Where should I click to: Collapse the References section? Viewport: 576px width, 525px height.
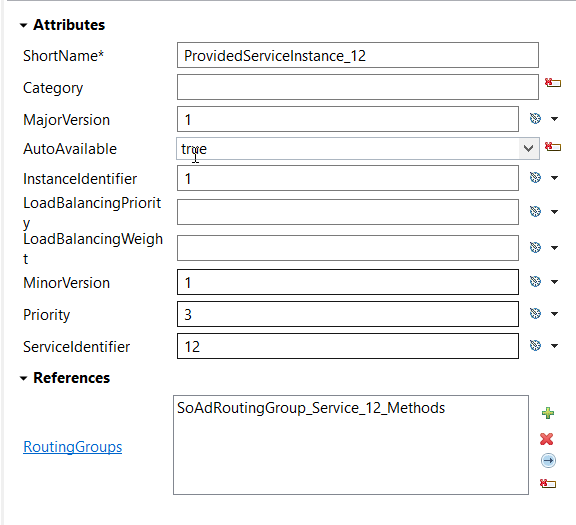coord(24,378)
